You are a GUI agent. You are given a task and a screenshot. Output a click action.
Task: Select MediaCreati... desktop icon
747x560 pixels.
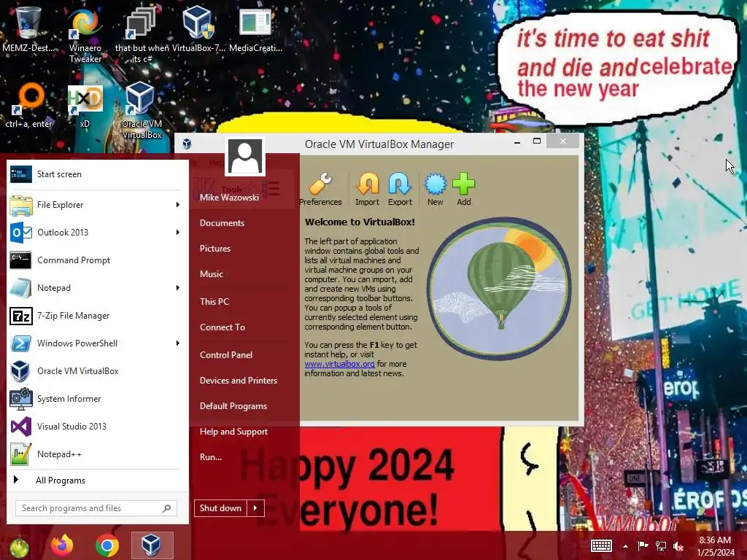point(255,29)
